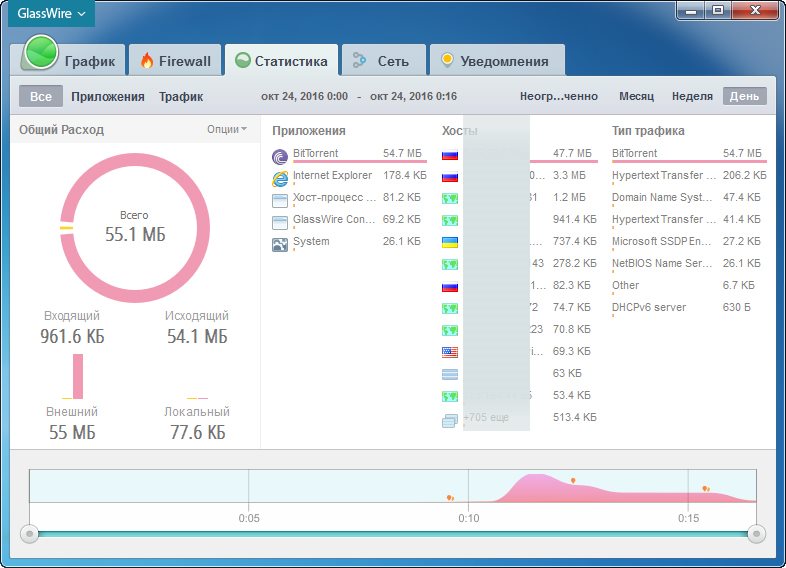
Task: Open the Уведомления tab
Action: click(497, 60)
